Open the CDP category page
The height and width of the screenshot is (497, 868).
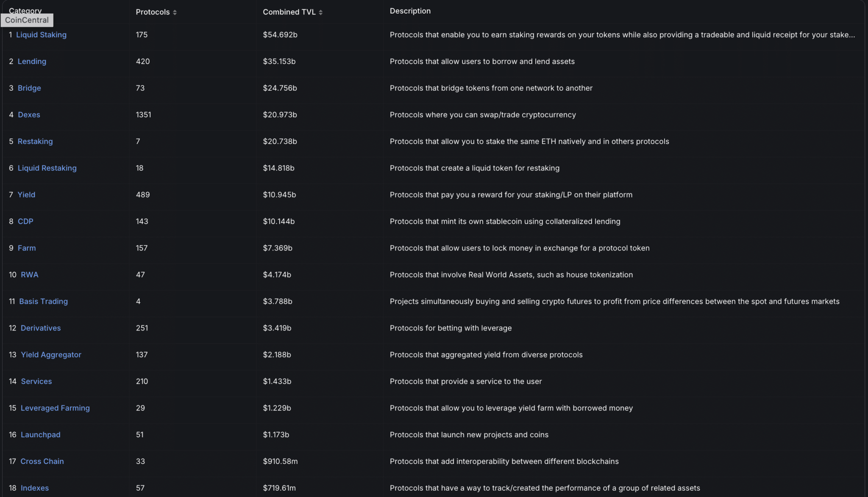tap(26, 221)
